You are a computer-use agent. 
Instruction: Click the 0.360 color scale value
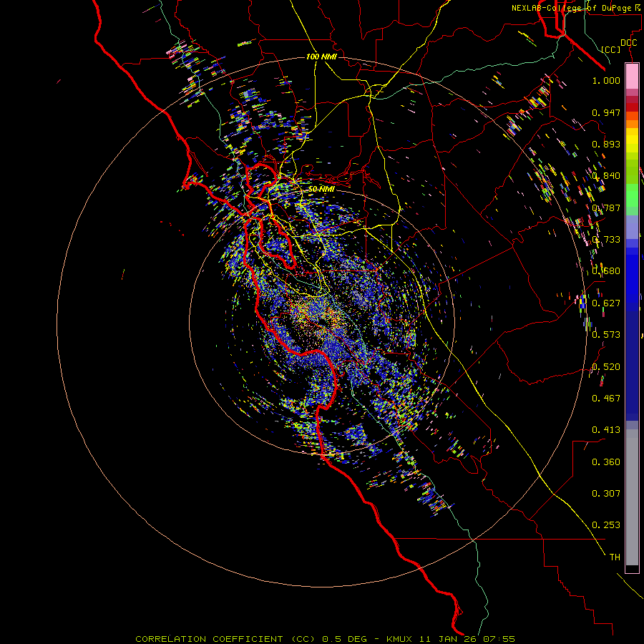tap(606, 462)
